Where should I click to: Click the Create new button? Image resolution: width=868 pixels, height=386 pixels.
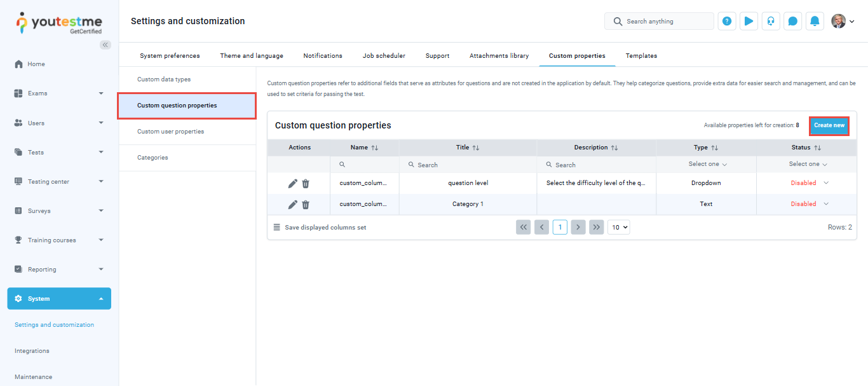coord(829,125)
